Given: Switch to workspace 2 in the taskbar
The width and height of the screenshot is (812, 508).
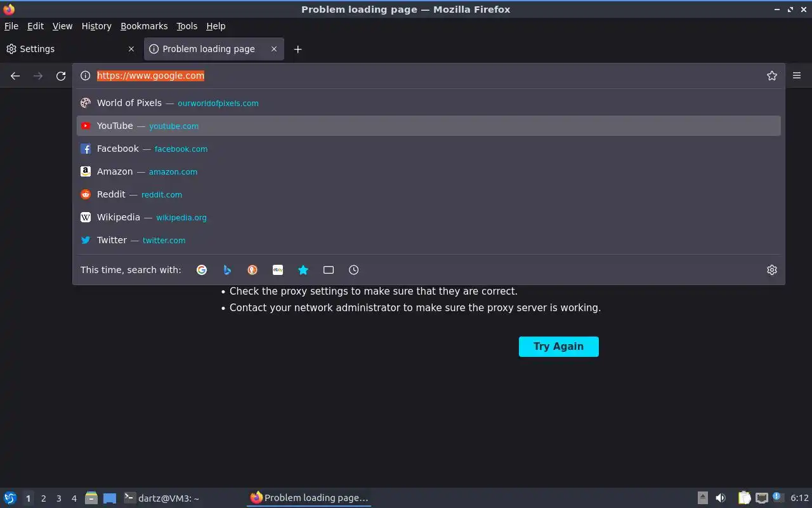Looking at the screenshot, I should [x=44, y=498].
